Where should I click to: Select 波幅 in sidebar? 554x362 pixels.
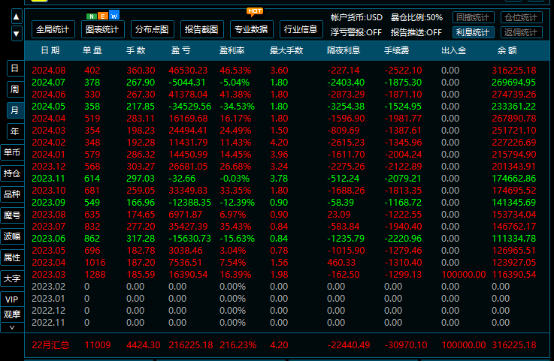click(x=12, y=236)
